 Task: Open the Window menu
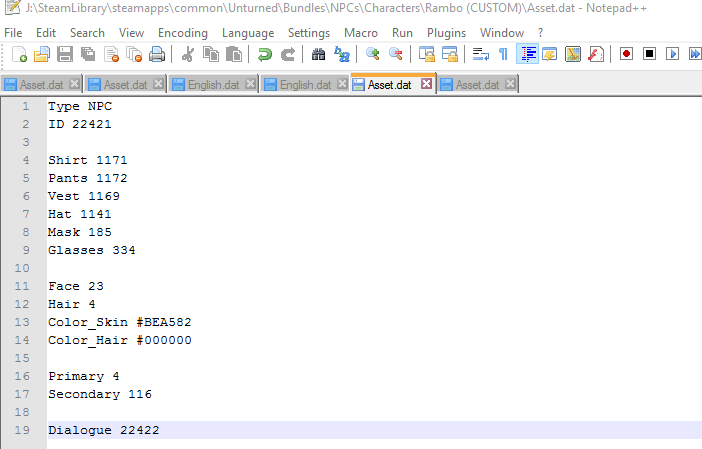[502, 33]
